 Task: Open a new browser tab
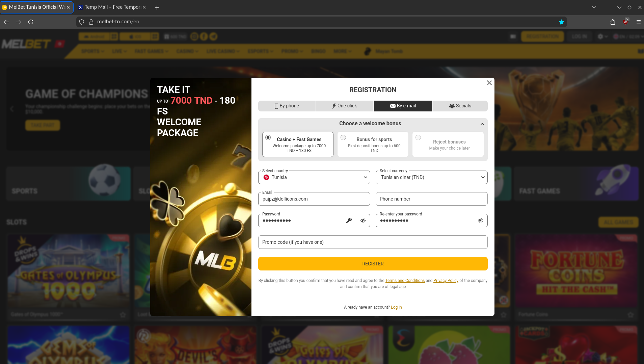point(157,7)
